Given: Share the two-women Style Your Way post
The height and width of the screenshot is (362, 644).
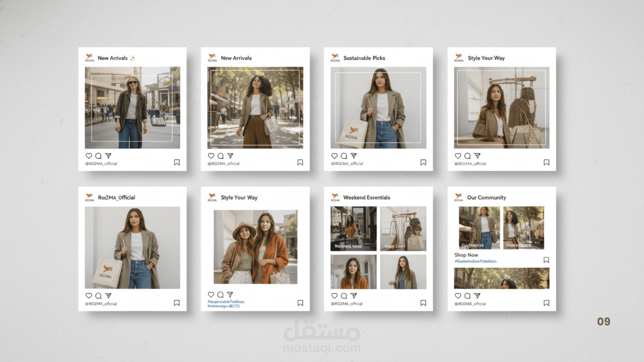Looking at the screenshot, I should pyautogui.click(x=230, y=295).
